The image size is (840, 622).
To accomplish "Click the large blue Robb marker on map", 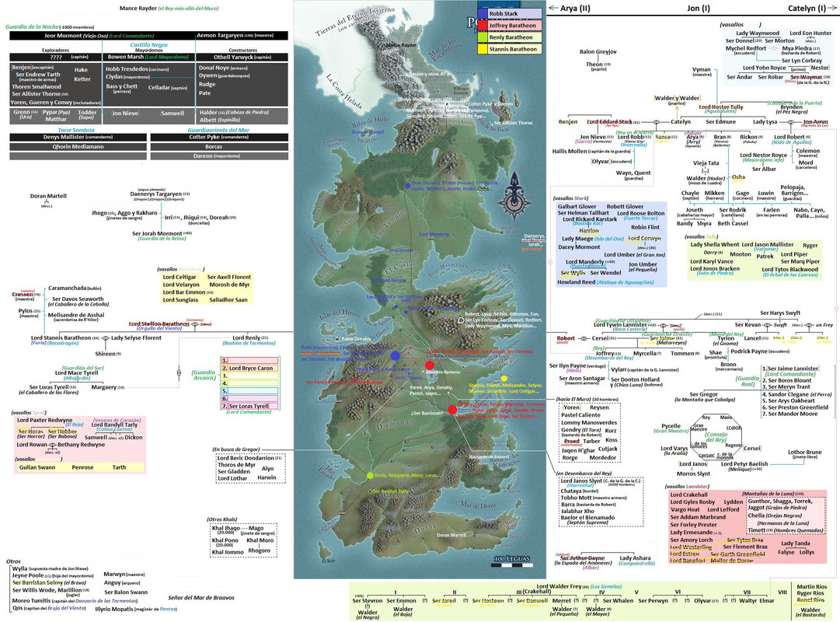I will click(396, 355).
